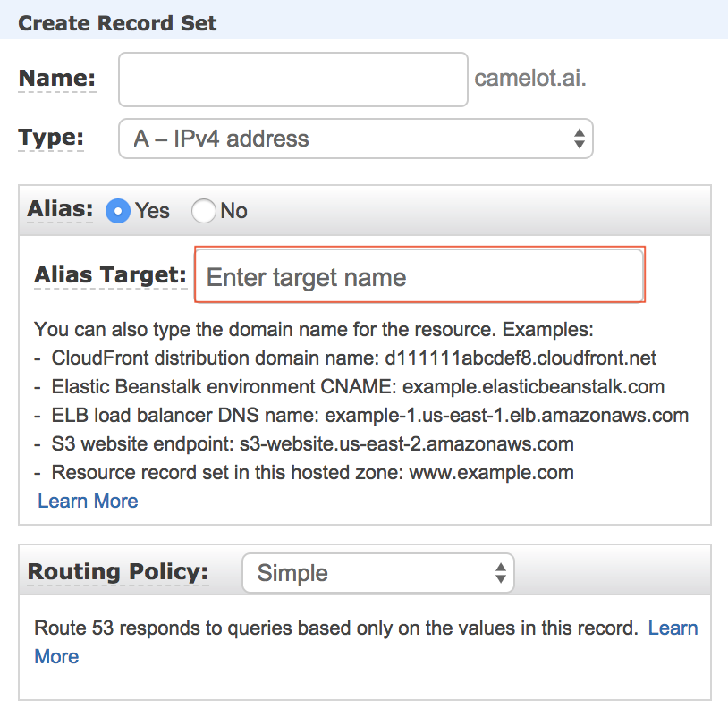Click the Enter target name field
The image size is (728, 708).
coord(419,276)
